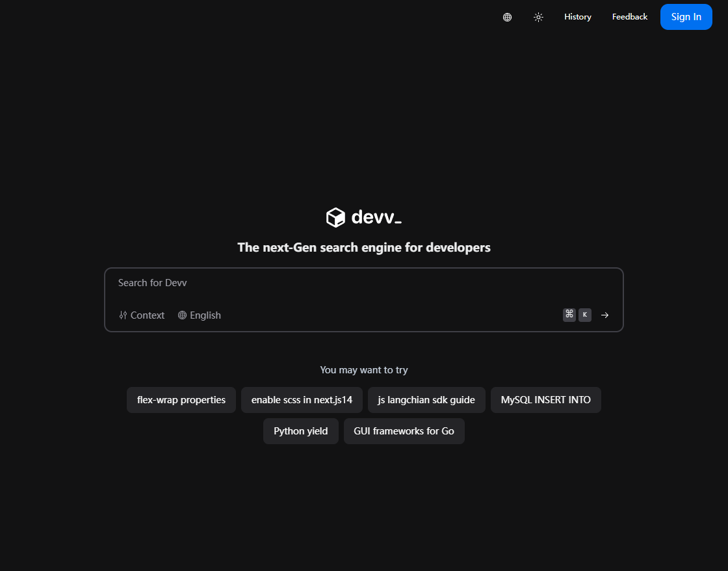Try the js langchian sdk guide suggestion
This screenshot has height=571, width=728.
[x=426, y=399]
